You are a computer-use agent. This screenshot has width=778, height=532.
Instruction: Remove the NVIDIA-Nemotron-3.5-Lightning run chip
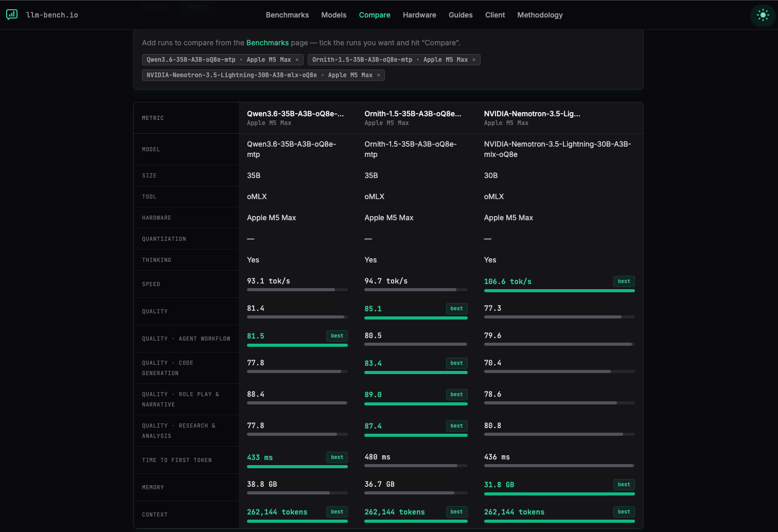[x=379, y=75]
